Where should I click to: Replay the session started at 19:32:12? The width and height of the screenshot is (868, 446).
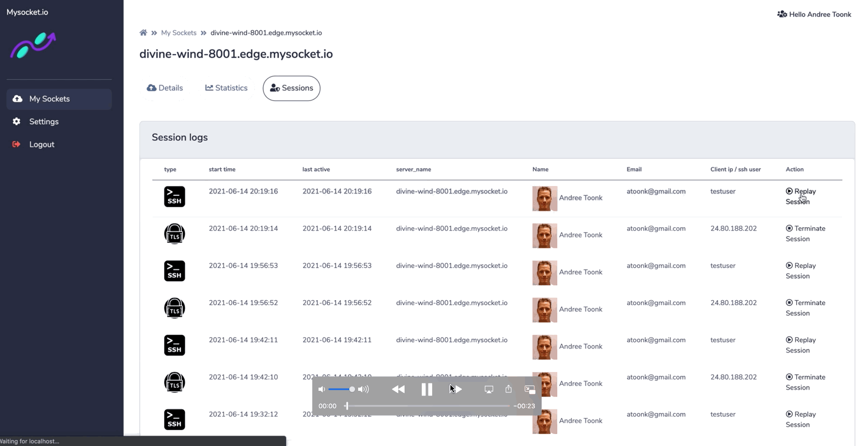(801, 419)
